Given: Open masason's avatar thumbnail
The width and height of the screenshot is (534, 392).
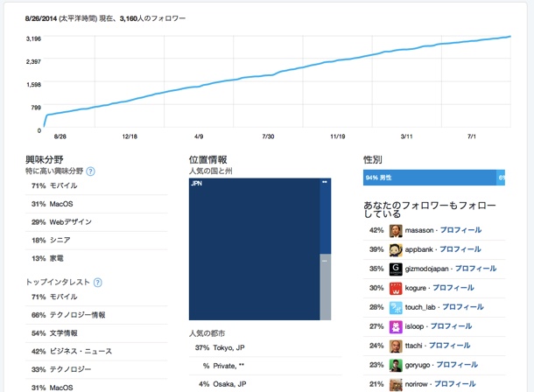Looking at the screenshot, I should [x=396, y=230].
